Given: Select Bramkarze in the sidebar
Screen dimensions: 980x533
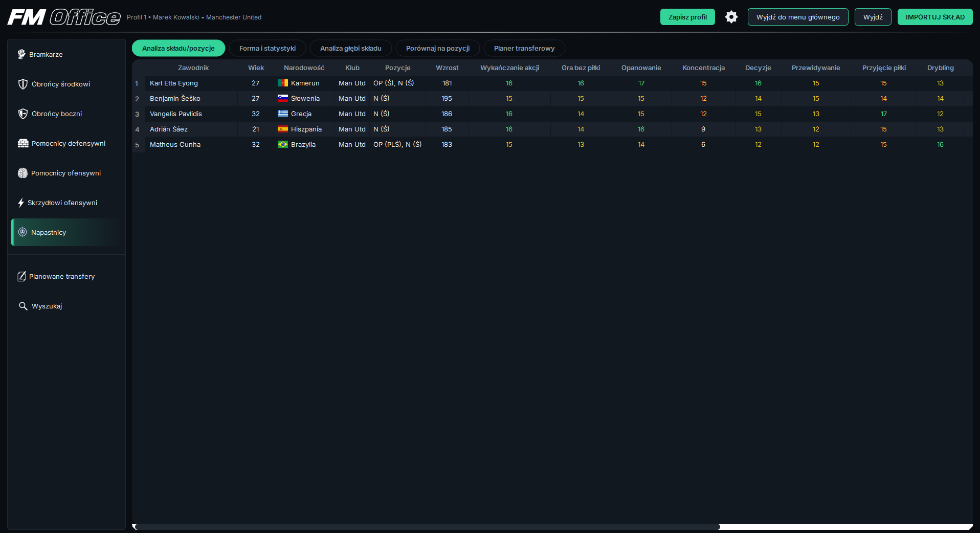Looking at the screenshot, I should point(66,54).
